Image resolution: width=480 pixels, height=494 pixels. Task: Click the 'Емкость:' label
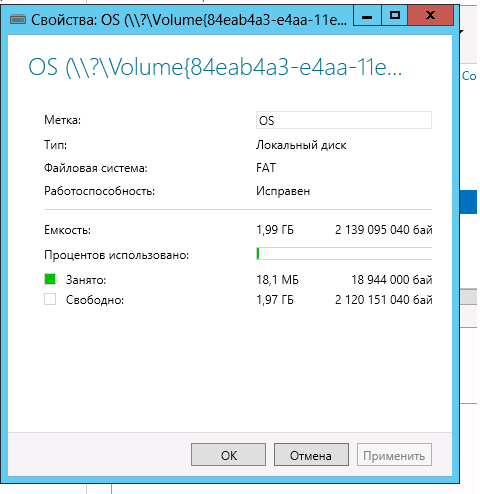67,230
